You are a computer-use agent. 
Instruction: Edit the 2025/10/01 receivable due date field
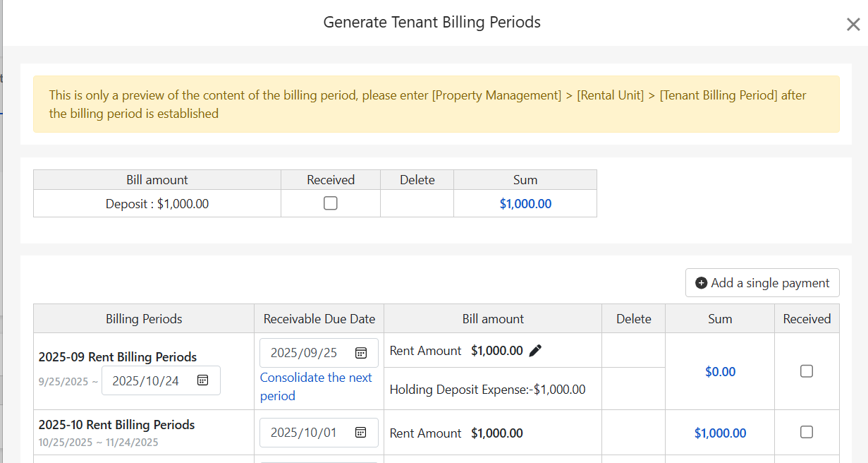point(305,433)
